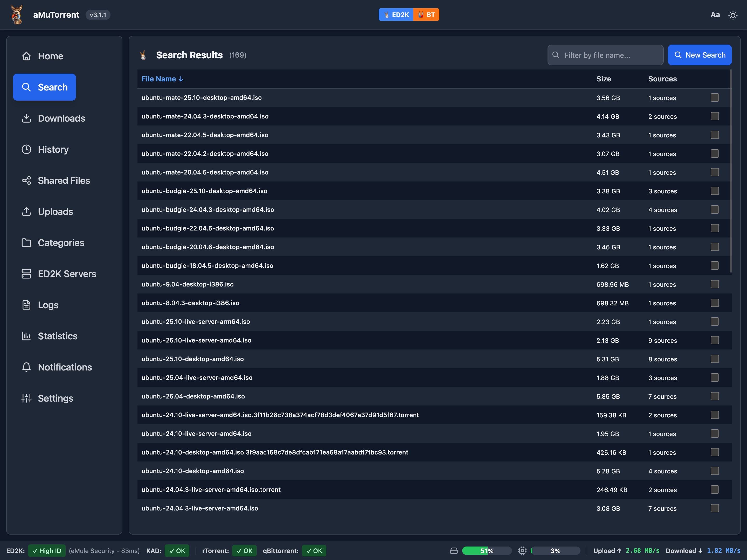Change font size with the Aa icon
This screenshot has height=560, width=747.
click(x=715, y=15)
